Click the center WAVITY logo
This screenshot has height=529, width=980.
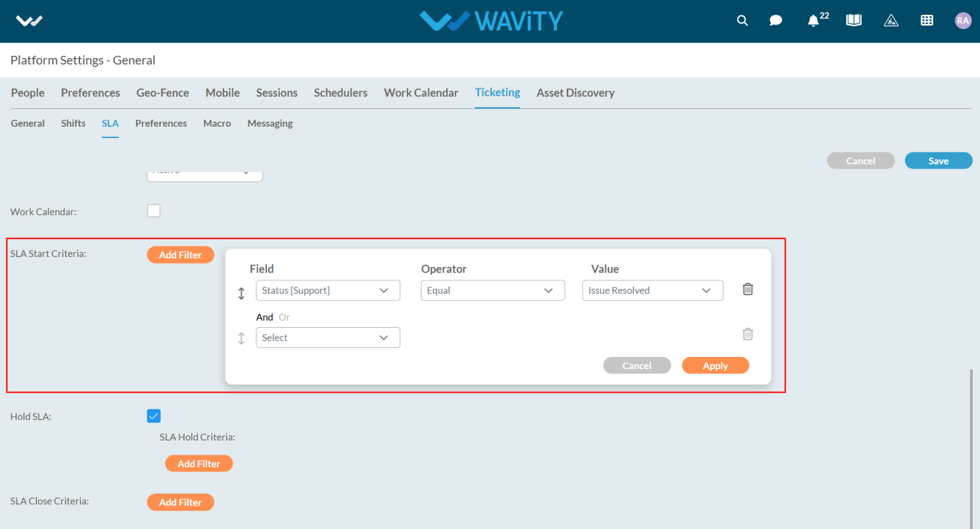pos(491,21)
